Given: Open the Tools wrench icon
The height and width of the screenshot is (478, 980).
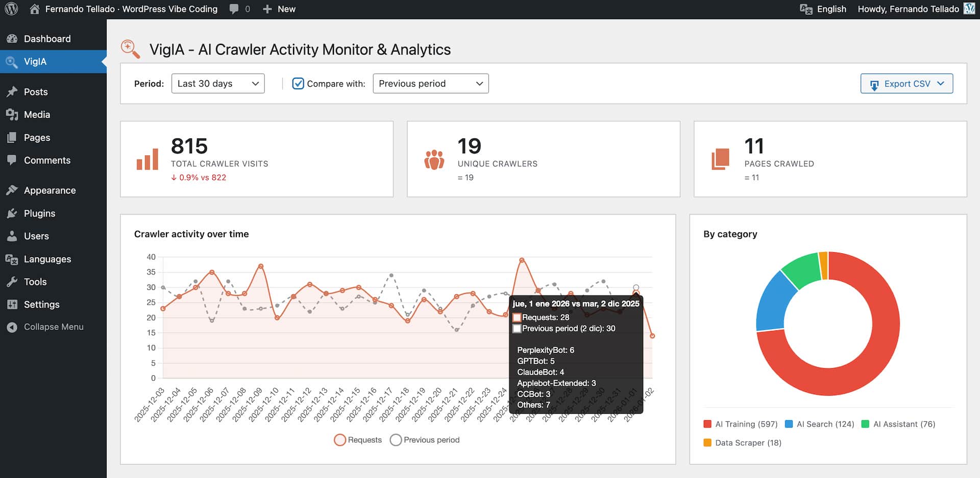Looking at the screenshot, I should (x=12, y=281).
